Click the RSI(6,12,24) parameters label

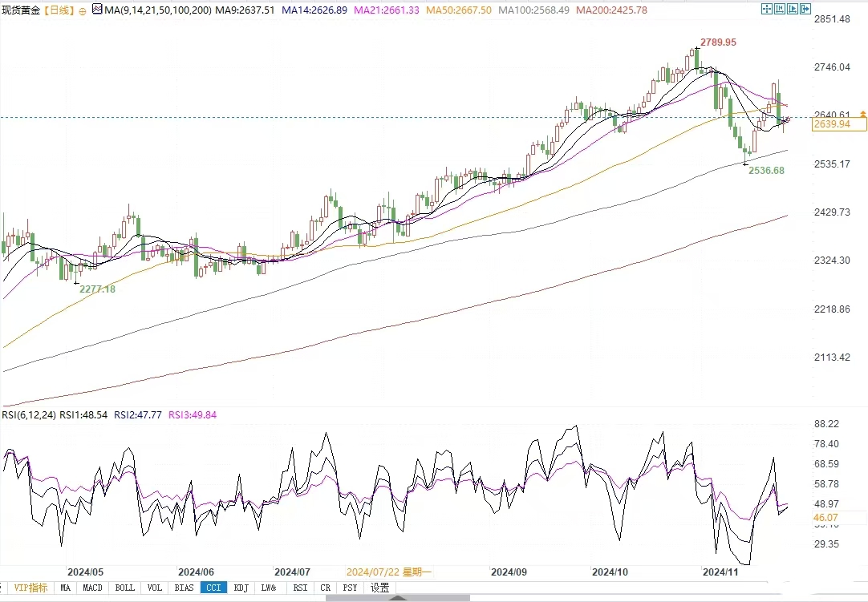29,414
